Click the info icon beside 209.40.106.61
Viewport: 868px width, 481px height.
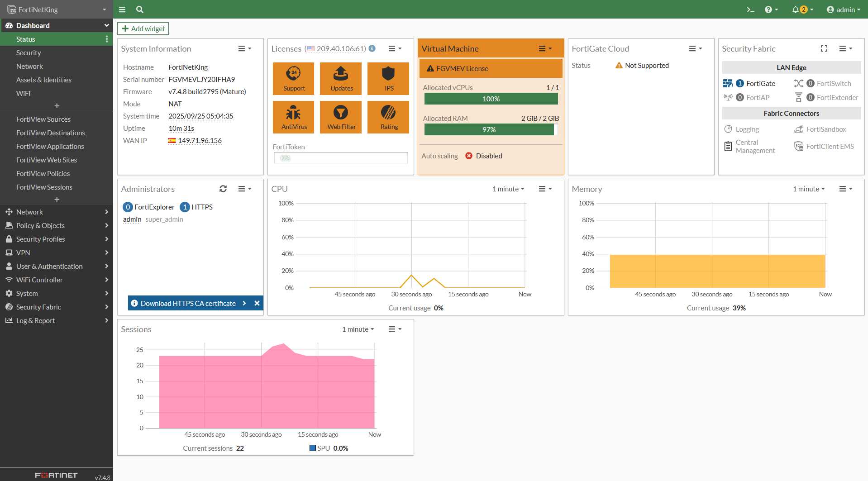372,48
